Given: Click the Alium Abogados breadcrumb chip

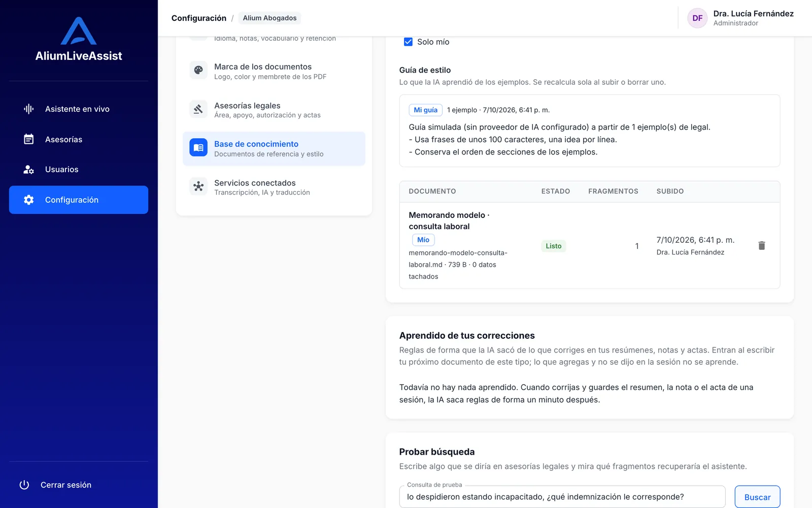Looking at the screenshot, I should (269, 18).
